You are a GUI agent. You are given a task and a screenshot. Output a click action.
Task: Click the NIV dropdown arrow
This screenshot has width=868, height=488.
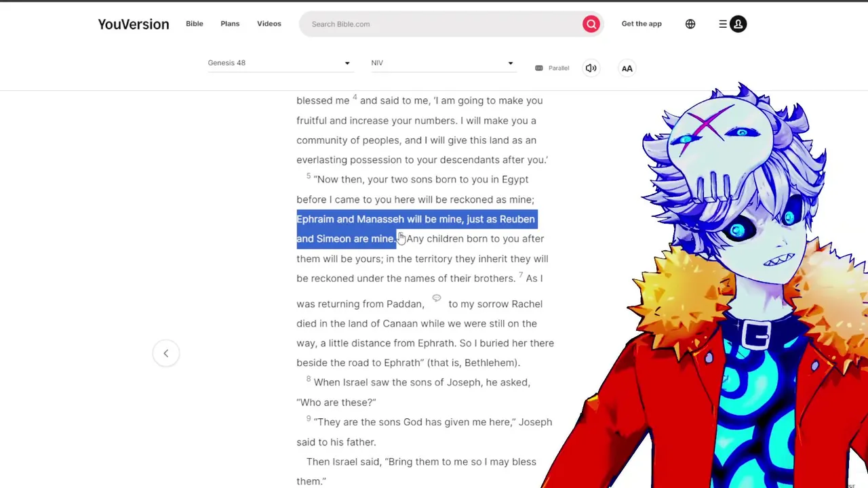511,63
